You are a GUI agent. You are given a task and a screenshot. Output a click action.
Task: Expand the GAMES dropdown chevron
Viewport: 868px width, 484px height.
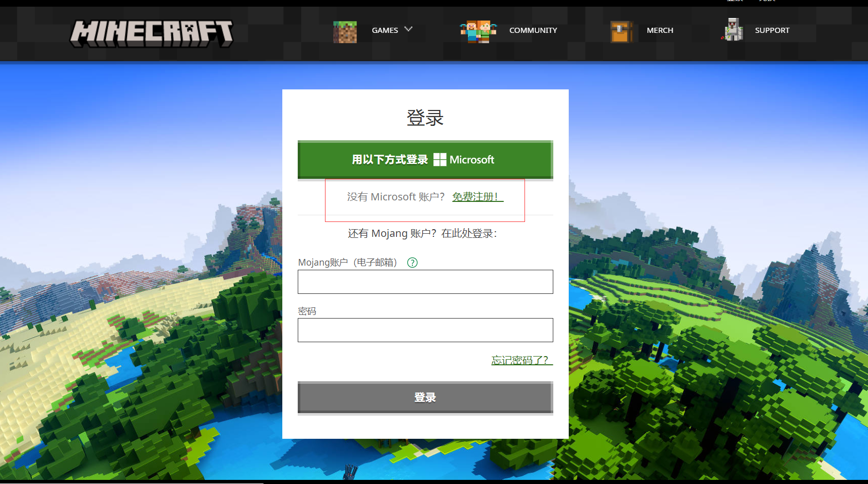(408, 29)
